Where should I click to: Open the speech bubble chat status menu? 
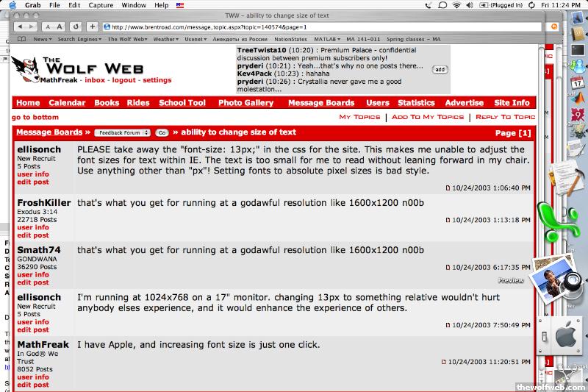click(x=442, y=5)
